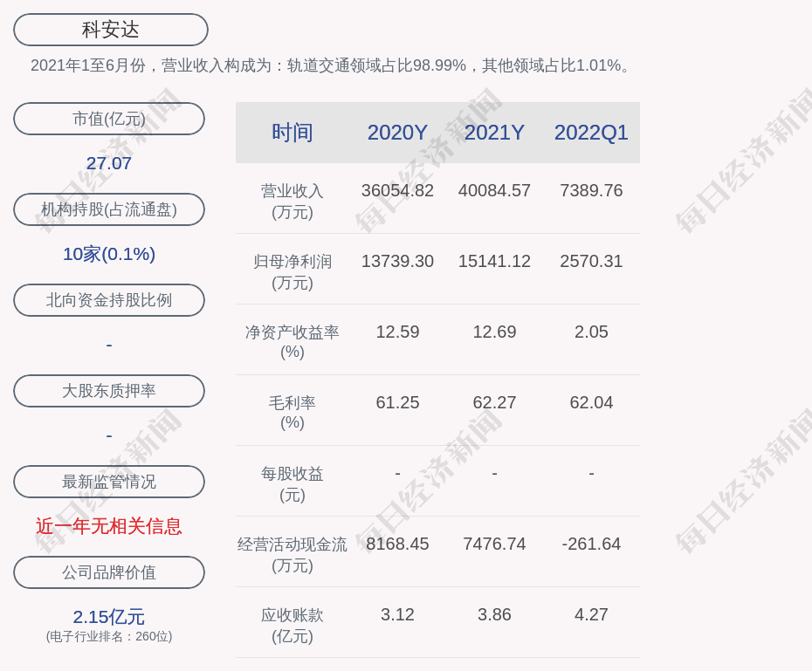
Task: Click the 机构持股(占流通盘) pill
Action: pos(109,209)
